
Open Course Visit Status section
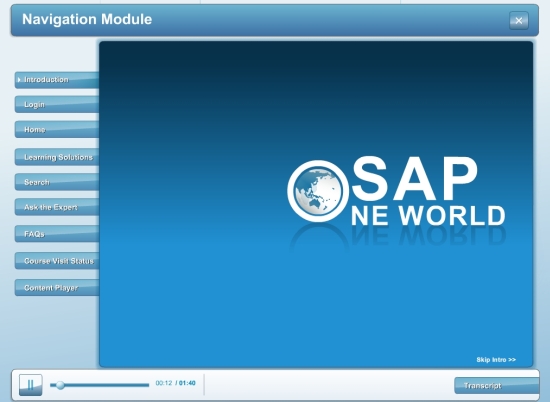[57, 261]
